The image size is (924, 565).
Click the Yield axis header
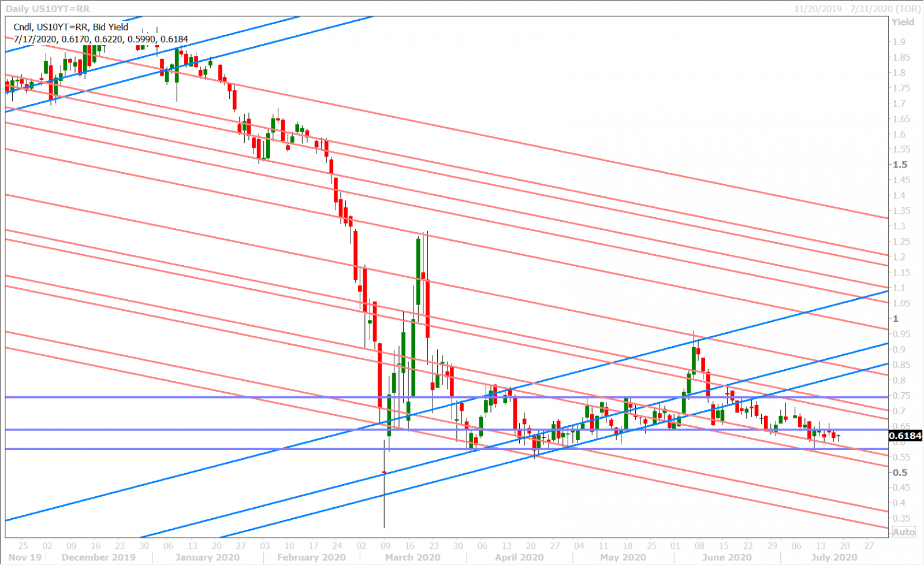coord(903,22)
